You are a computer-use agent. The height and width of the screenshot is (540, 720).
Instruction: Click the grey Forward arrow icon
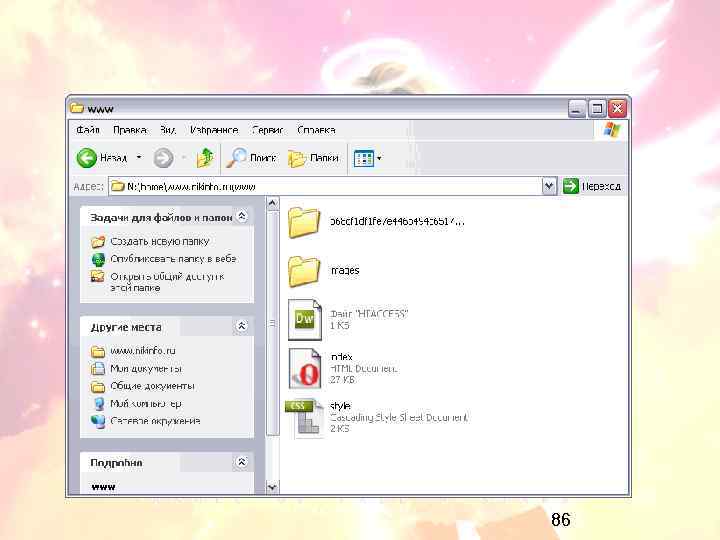(x=163, y=158)
